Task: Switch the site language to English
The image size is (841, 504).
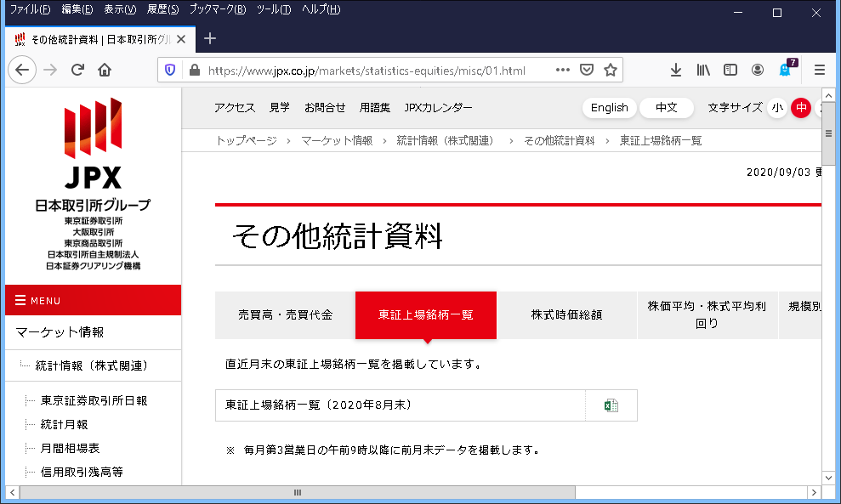Action: [x=609, y=108]
